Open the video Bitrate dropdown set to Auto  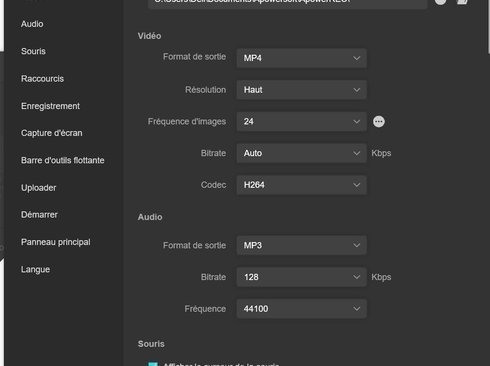coord(302,153)
